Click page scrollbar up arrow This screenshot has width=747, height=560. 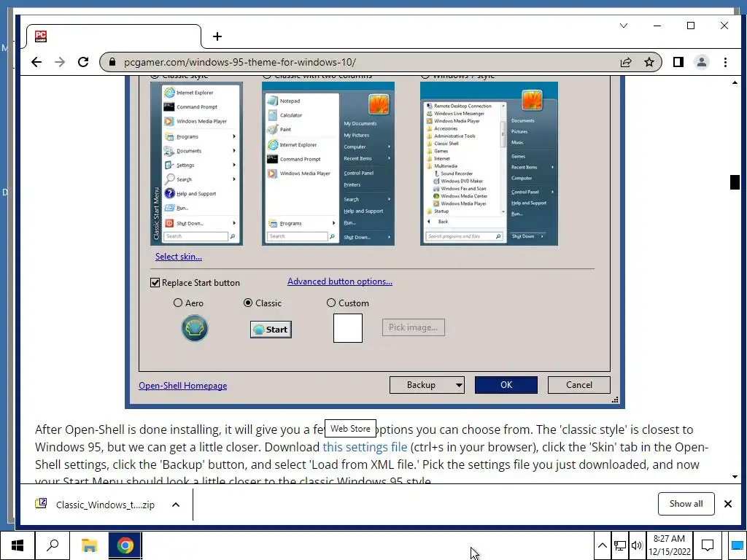735,82
